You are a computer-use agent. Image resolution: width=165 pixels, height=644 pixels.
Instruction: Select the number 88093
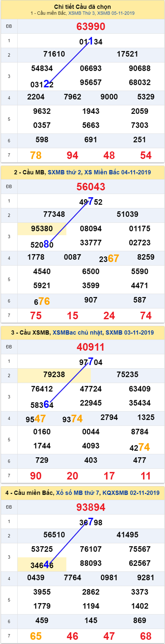[91, 563]
